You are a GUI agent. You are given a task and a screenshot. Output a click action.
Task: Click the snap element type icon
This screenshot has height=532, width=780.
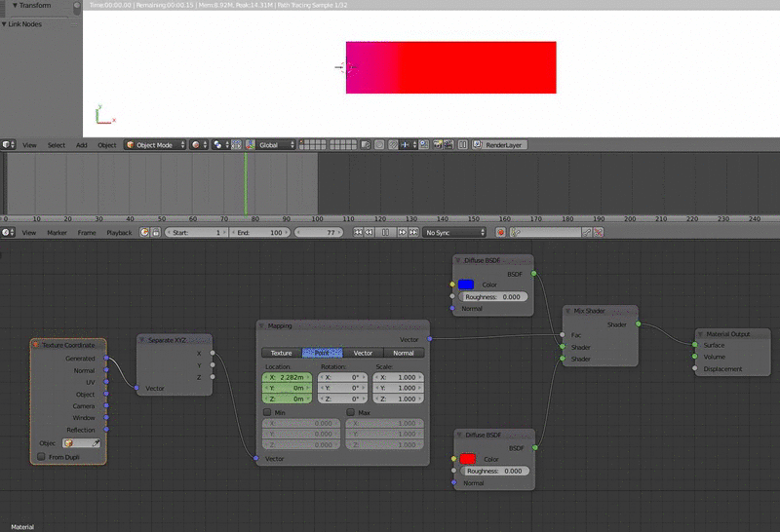tap(408, 144)
